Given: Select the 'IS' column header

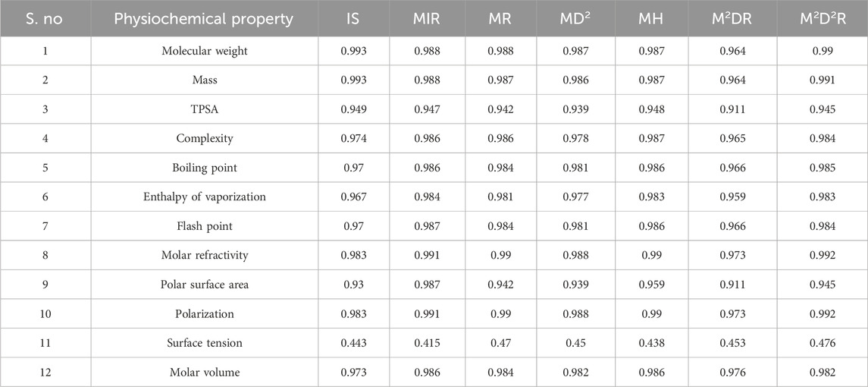Looking at the screenshot, I should click(x=353, y=20).
